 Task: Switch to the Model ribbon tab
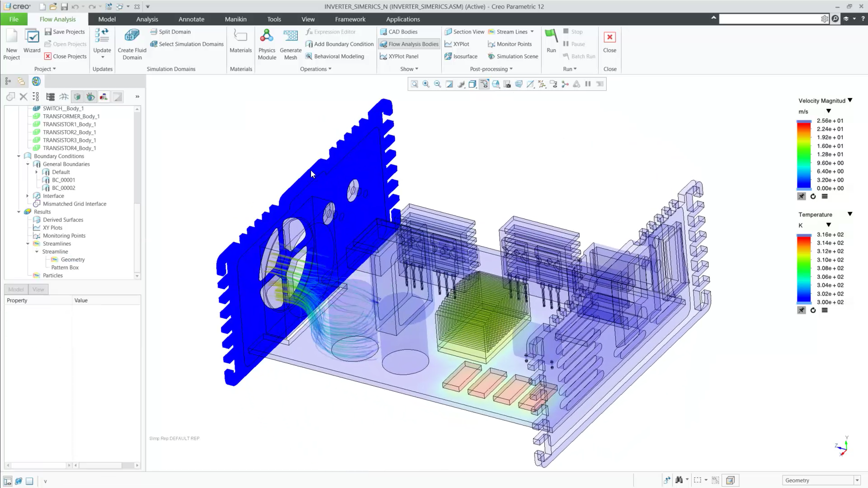tap(107, 19)
